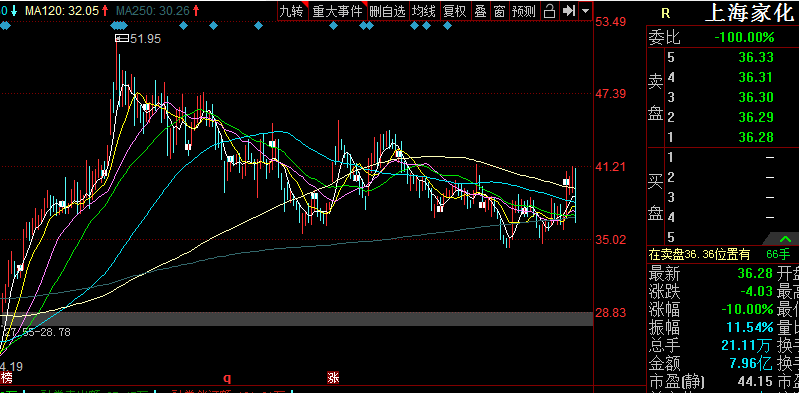Open the 重大事件 major events tab

point(337,11)
